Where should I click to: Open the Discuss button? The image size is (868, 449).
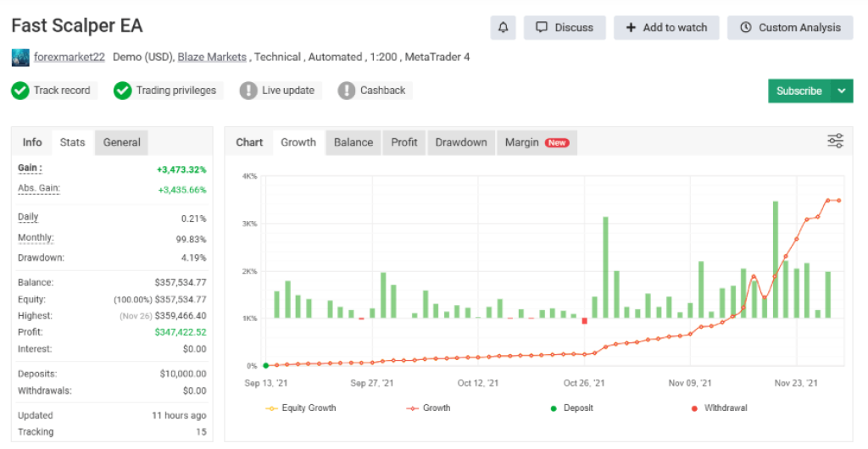pos(565,28)
